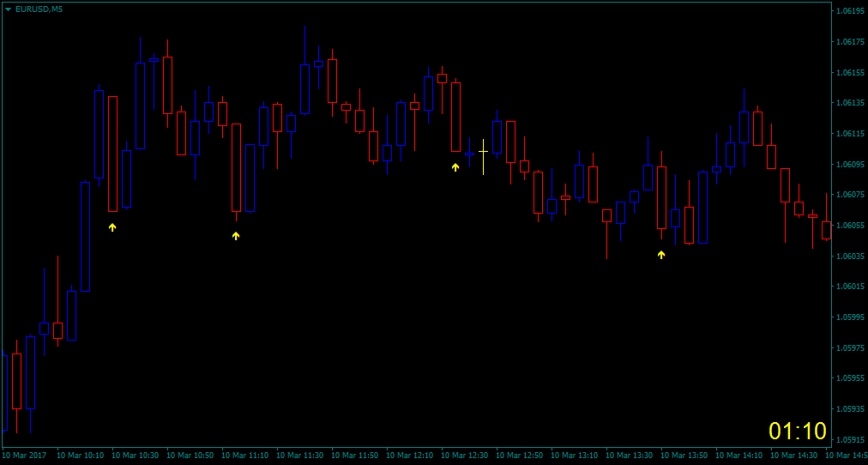Click the 10 Mar 11:30 time label
This screenshot has width=868, height=465.
click(299, 456)
